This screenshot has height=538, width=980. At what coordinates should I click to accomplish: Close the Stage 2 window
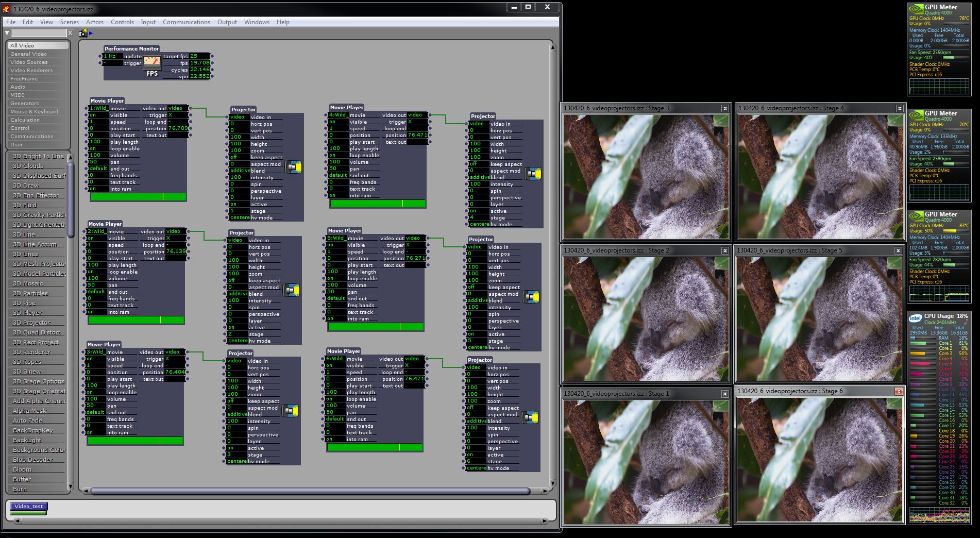pos(725,250)
